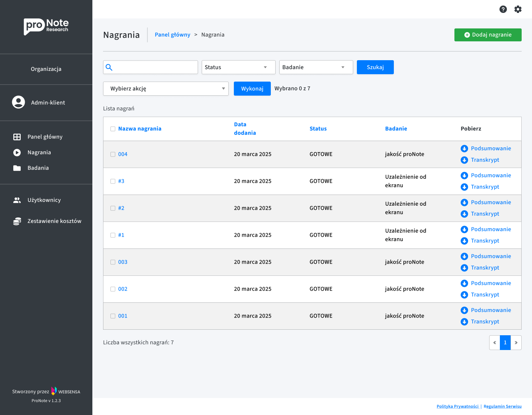Screen dimensions: 532x415
Task: Click the Panel główny grid icon
Action: coord(17,137)
